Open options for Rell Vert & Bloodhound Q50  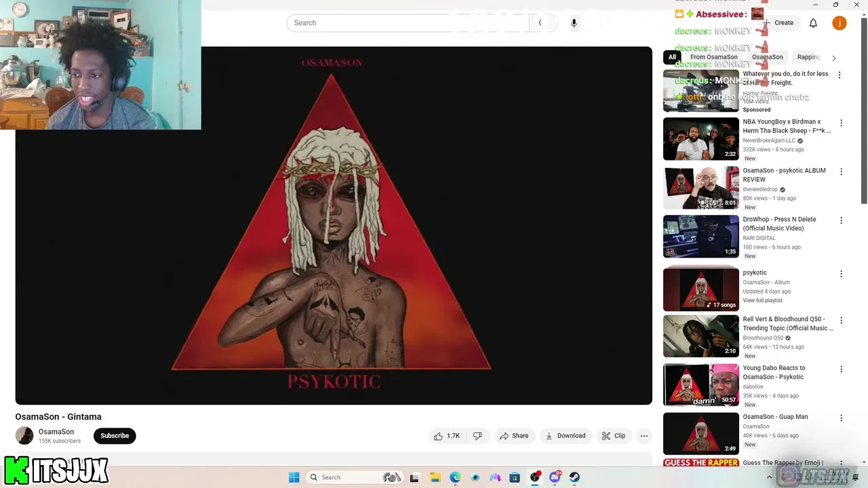pos(841,321)
